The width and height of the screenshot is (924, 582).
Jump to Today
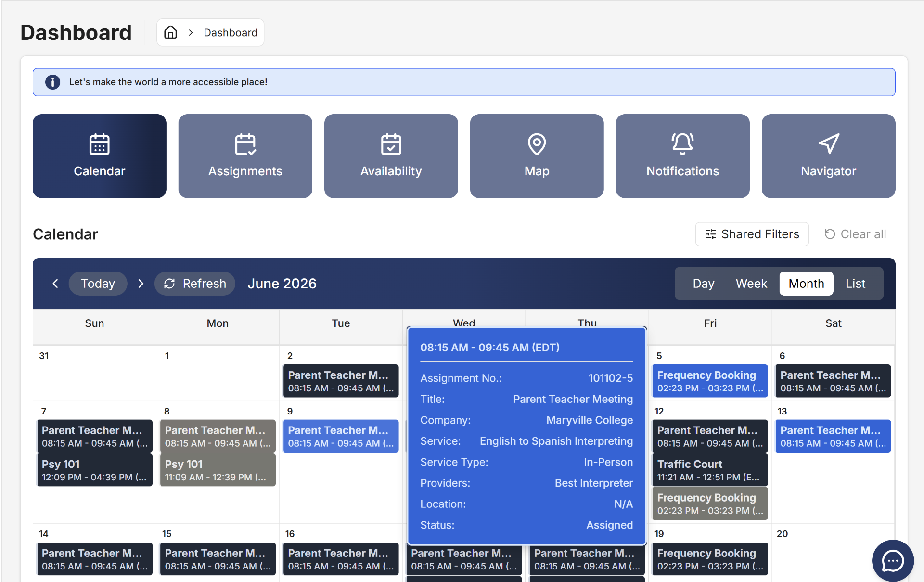tap(98, 284)
